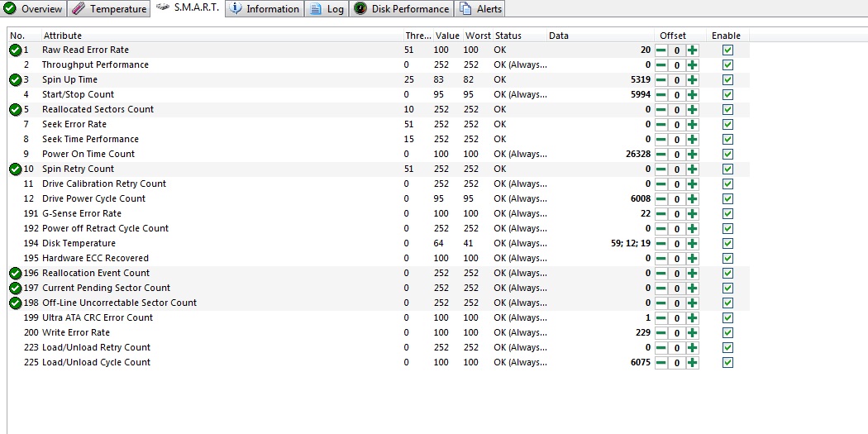The width and height of the screenshot is (868, 434).
Task: Increase offset for Drive Calibration Retry Count
Action: [x=692, y=184]
